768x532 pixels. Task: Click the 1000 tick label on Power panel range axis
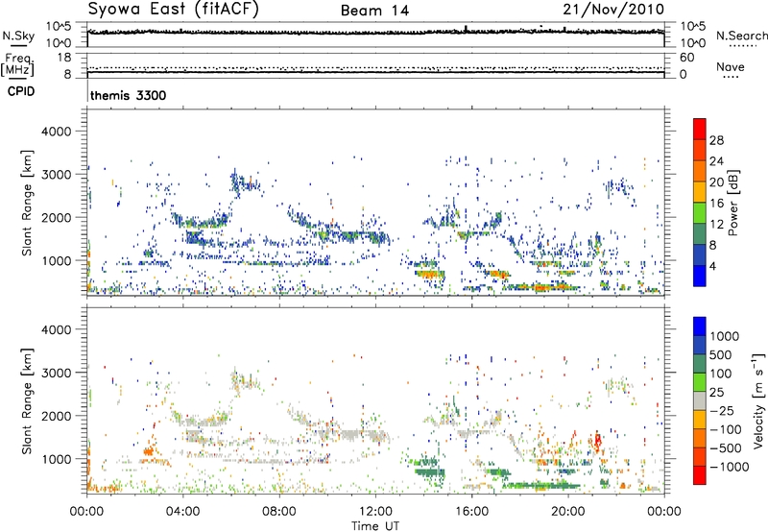(57, 261)
